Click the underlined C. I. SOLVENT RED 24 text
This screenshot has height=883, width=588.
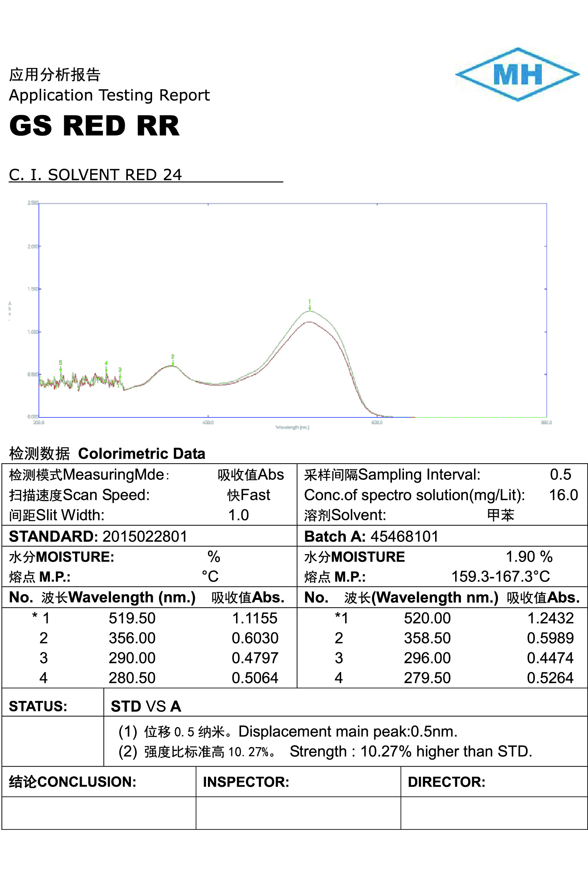pos(95,175)
